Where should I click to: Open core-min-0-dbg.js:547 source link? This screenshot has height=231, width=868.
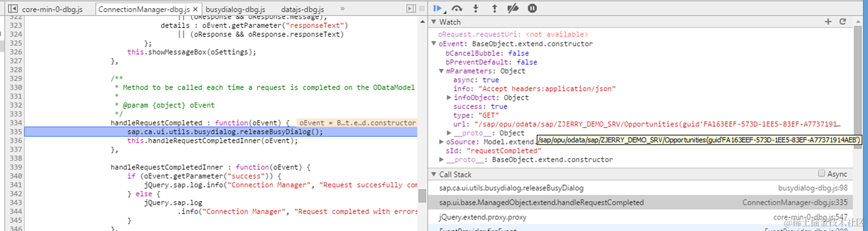tap(810, 217)
